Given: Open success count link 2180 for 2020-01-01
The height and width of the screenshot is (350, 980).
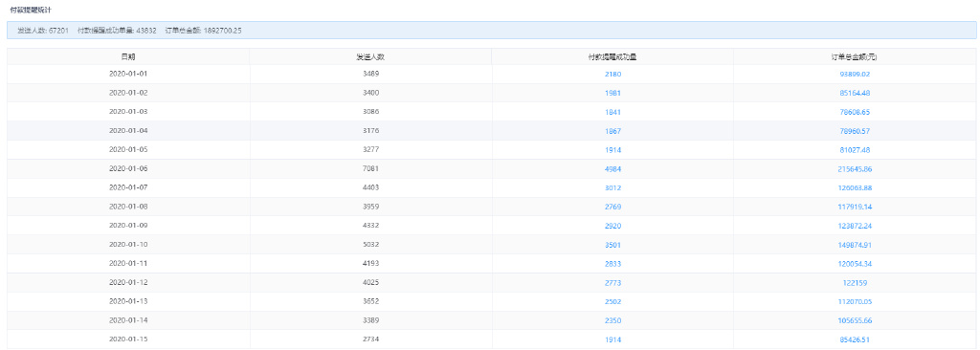Looking at the screenshot, I should pyautogui.click(x=612, y=74).
